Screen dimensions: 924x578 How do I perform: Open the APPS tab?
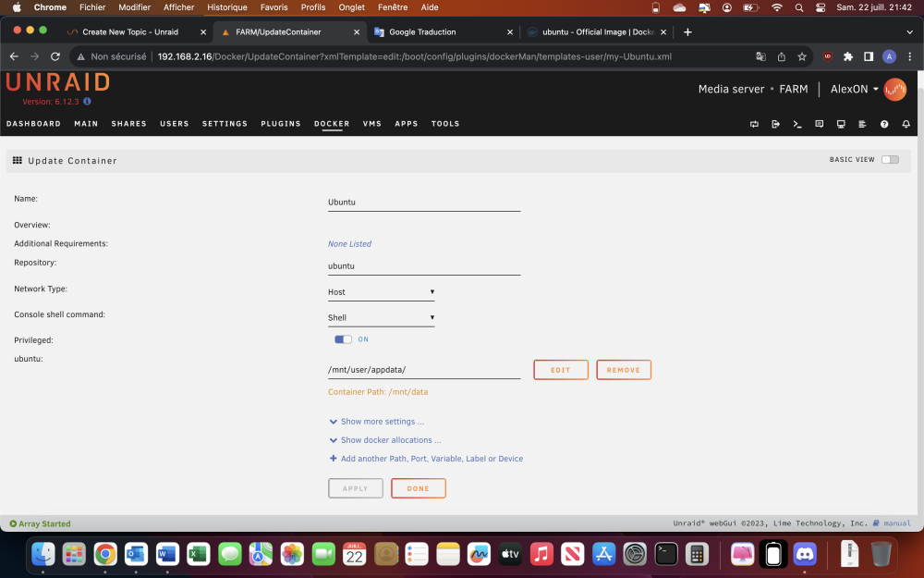[406, 124]
